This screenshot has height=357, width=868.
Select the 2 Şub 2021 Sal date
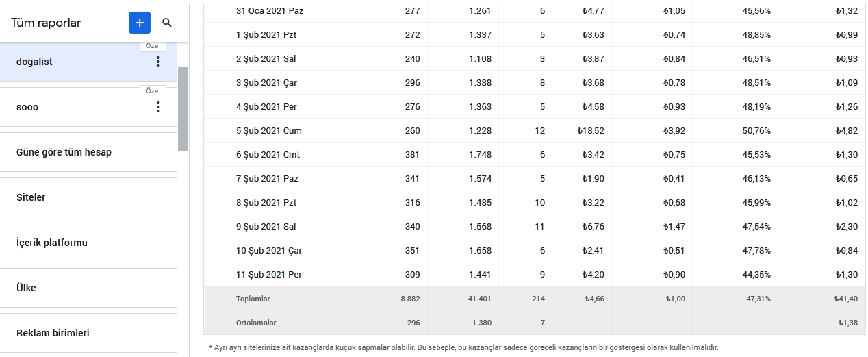click(x=266, y=59)
